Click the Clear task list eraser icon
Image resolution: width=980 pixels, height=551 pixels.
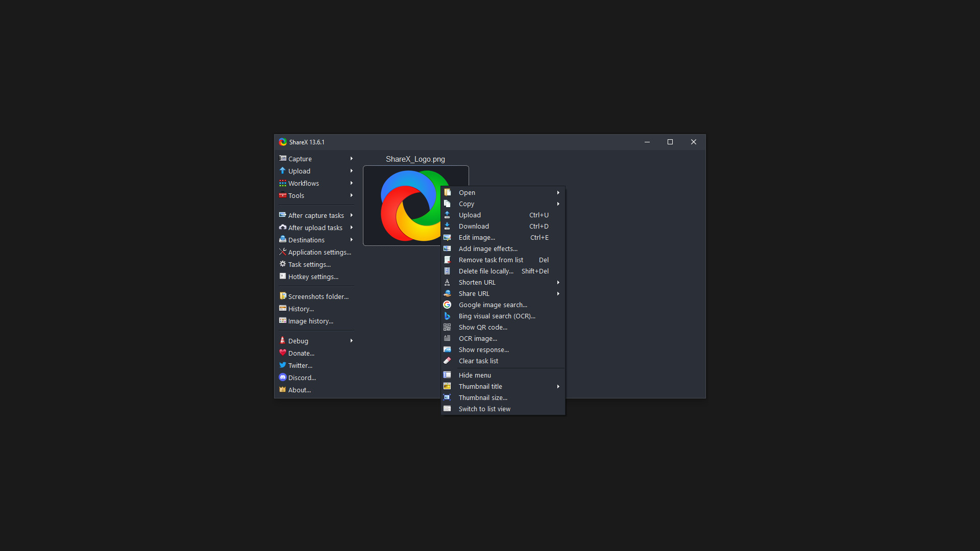[x=447, y=361]
